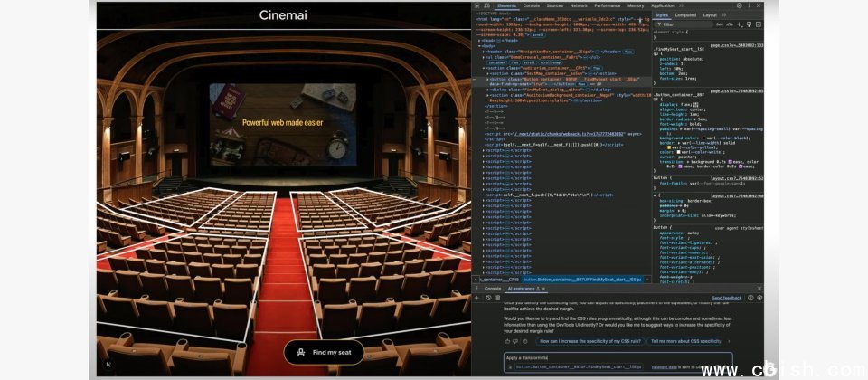This screenshot has width=868, height=380.
Task: Expand padding shorthand triangle in Styles
Action: 681,129
